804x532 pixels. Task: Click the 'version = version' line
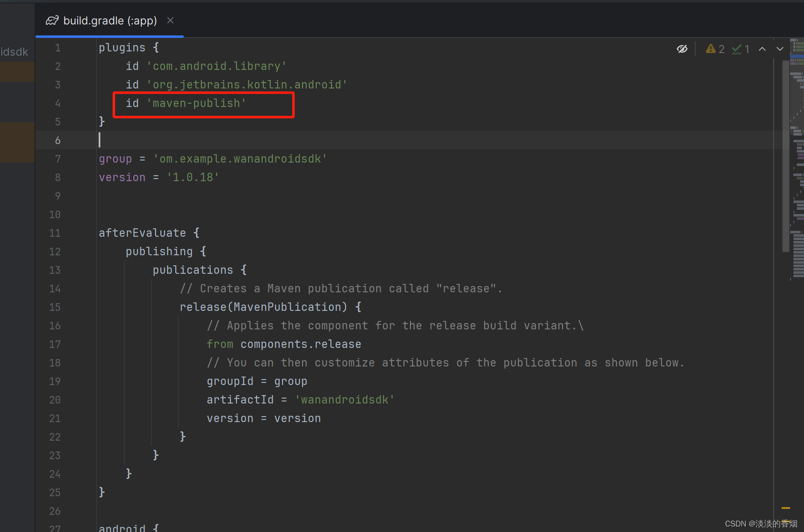click(264, 418)
